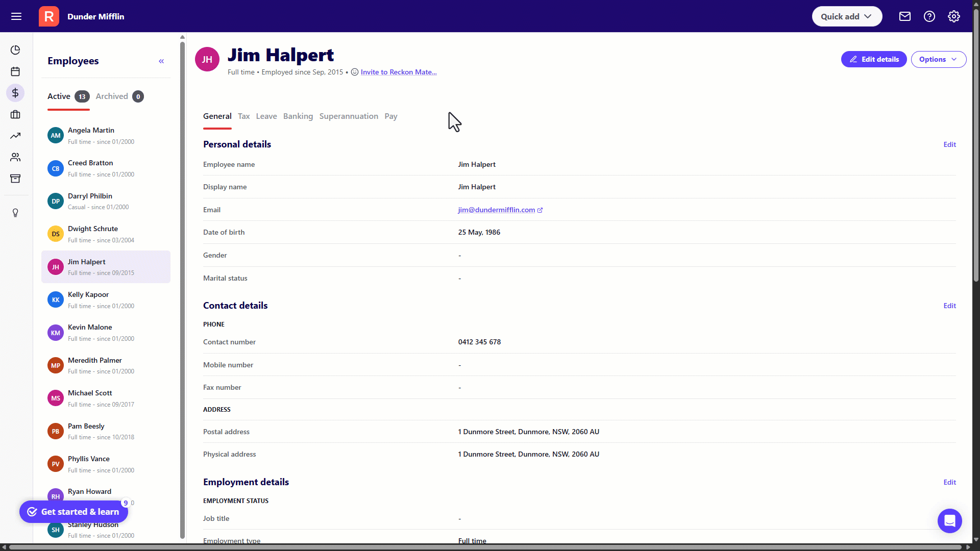This screenshot has width=980, height=551.
Task: Select the dollar payroll sidebar icon
Action: click(x=15, y=93)
